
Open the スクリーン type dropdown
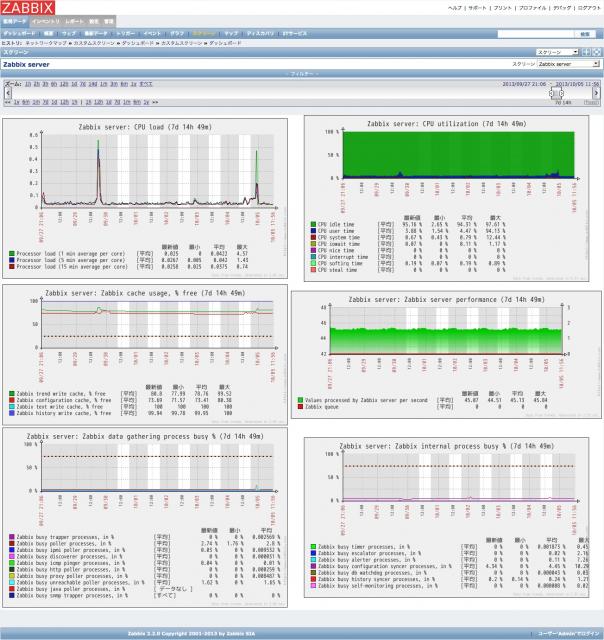tap(557, 52)
